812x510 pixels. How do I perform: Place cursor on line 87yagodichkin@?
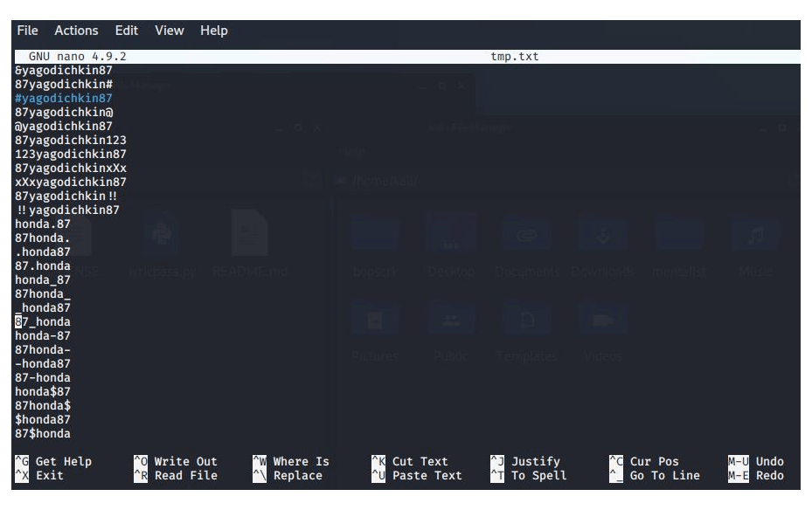point(64,113)
